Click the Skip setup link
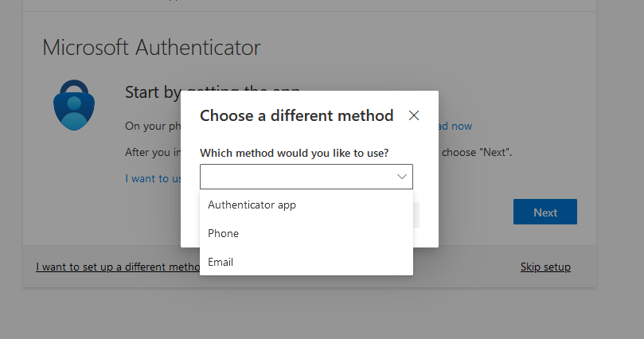644x339 pixels. 545,267
